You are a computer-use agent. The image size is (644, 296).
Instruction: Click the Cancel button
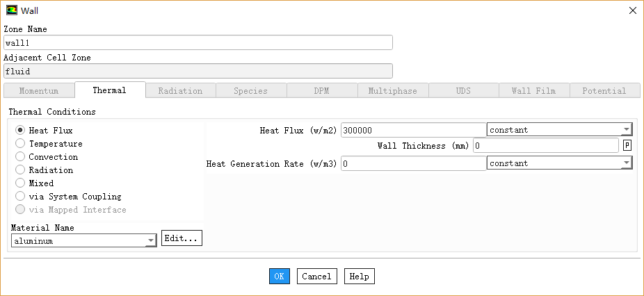[316, 277]
